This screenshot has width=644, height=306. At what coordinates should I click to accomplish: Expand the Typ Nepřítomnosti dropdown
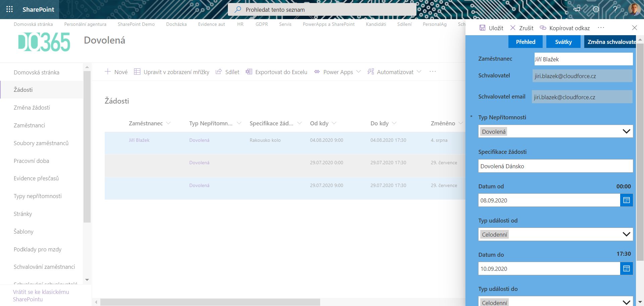point(626,131)
